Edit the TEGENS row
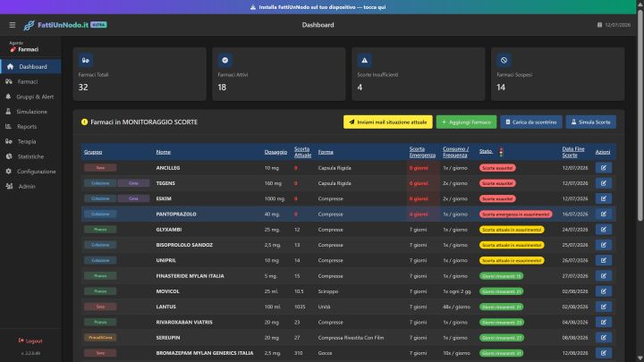This screenshot has height=362, width=644. pos(604,183)
